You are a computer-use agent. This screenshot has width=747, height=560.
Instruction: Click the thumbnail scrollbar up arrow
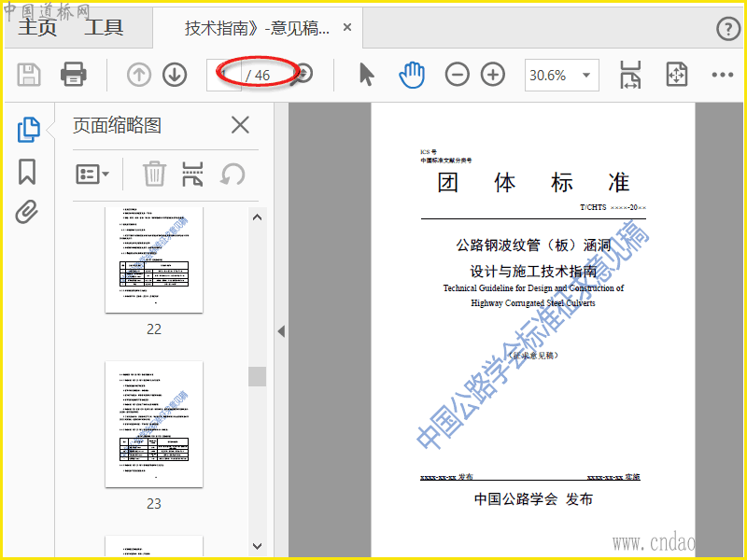(x=258, y=217)
